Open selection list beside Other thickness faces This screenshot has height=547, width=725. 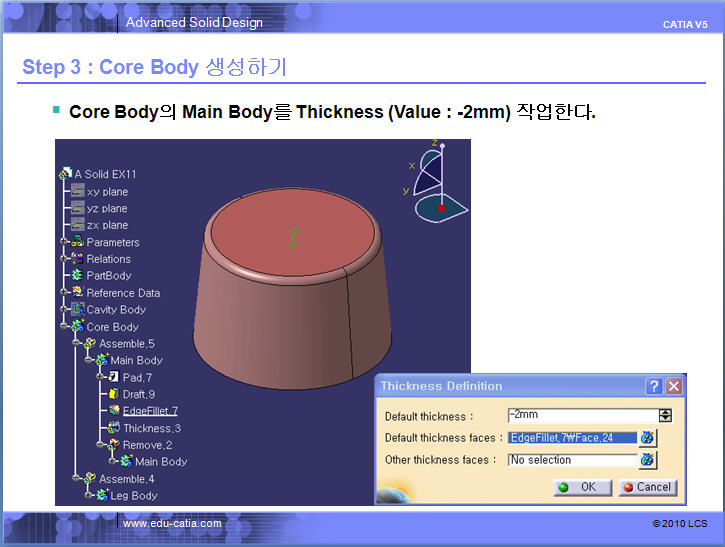(648, 460)
